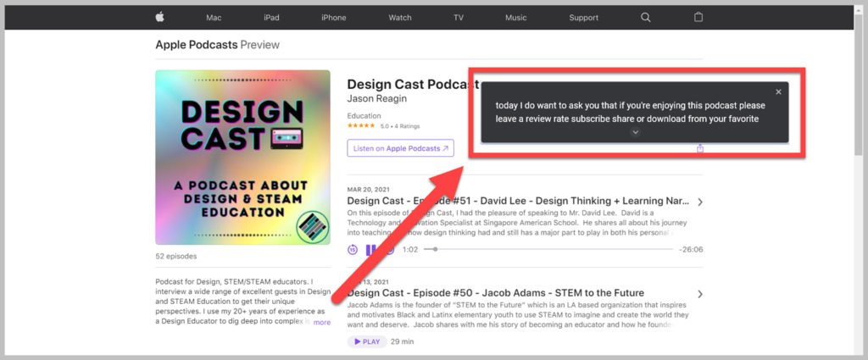This screenshot has width=868, height=360.
Task: Open the search magnifier in the nav bar
Action: point(645,17)
